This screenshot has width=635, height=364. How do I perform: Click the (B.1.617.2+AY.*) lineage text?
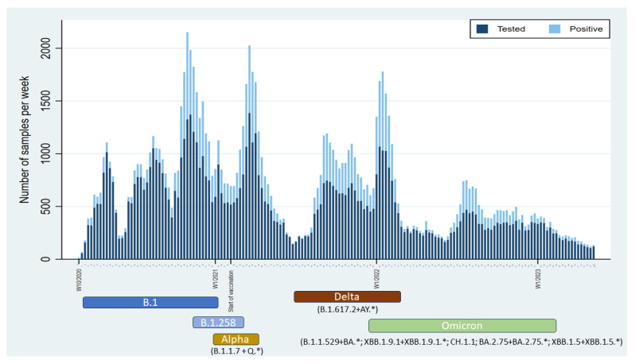[x=348, y=309]
